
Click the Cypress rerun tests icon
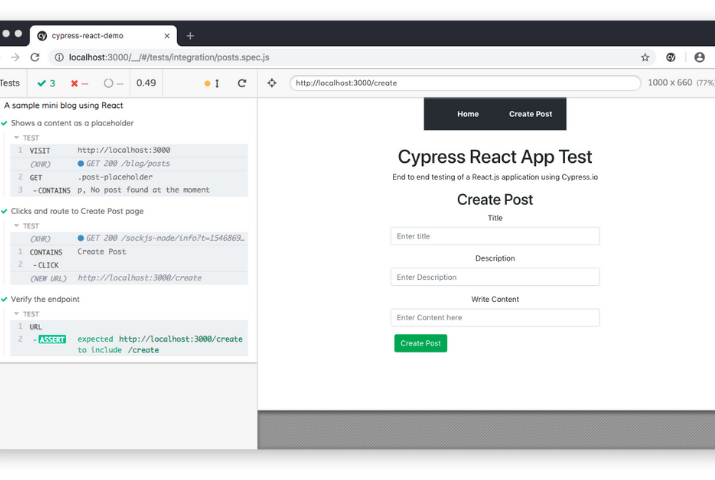point(242,83)
